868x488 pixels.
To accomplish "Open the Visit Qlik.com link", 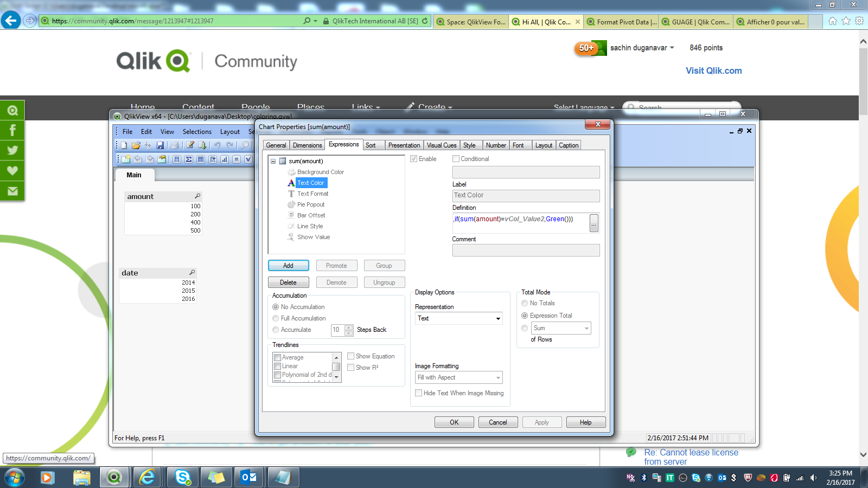I will click(x=713, y=70).
